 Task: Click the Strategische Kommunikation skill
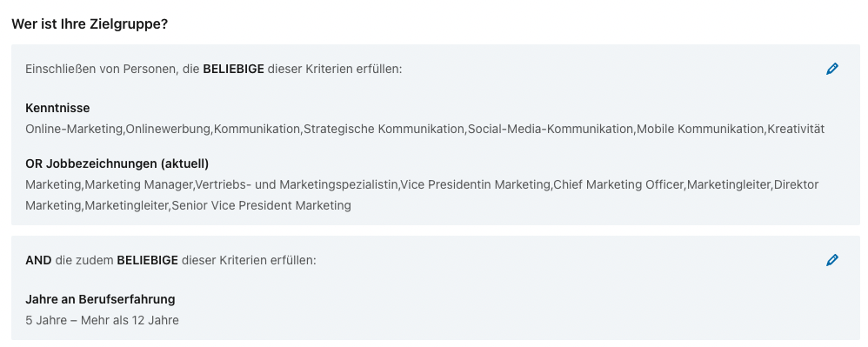pos(384,129)
